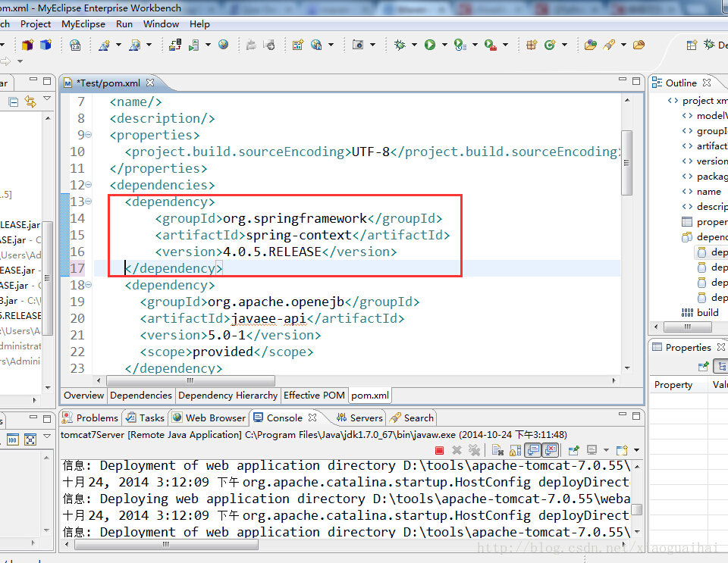Collapse the properties element at line 9

(x=88, y=134)
